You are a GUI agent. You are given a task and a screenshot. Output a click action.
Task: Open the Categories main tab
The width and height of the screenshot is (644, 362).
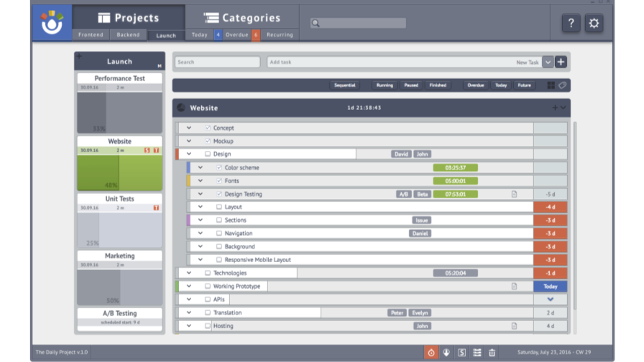click(242, 18)
